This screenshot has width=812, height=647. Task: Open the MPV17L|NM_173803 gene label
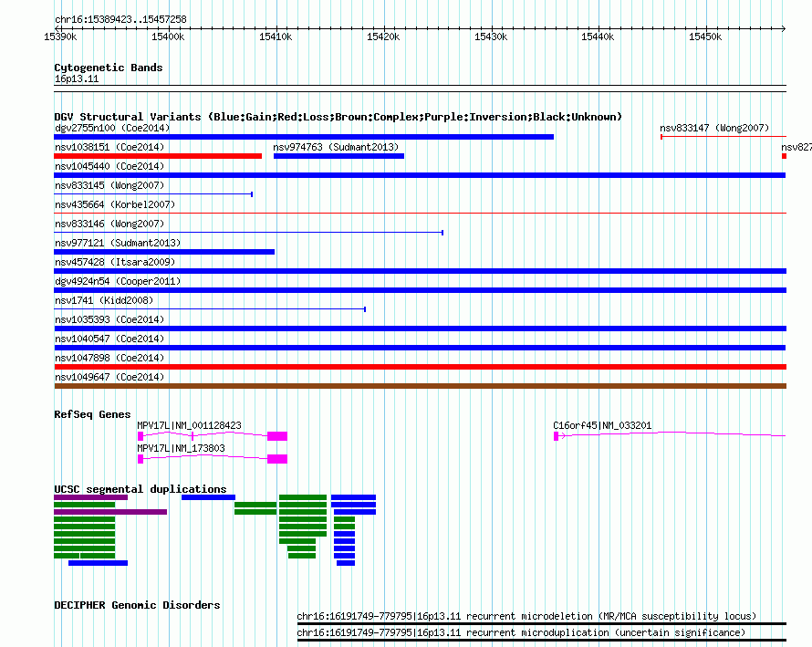tap(181, 448)
